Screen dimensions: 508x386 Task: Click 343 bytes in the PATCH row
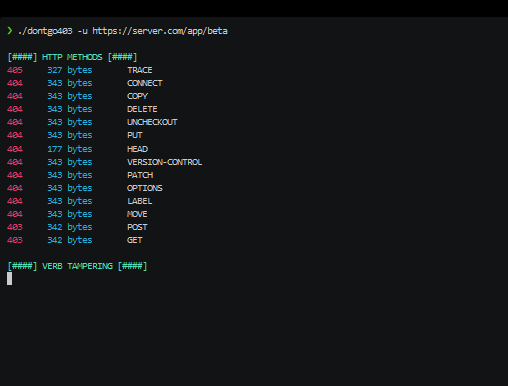(x=70, y=175)
